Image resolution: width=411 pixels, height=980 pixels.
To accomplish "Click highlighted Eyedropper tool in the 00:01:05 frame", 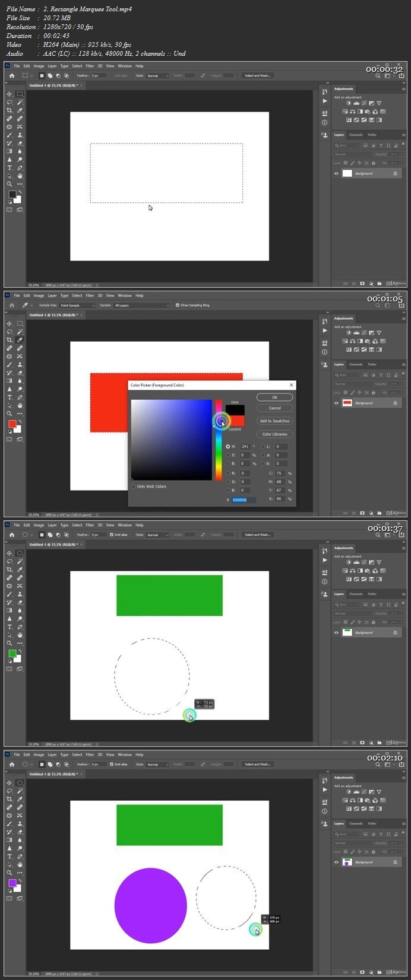I will [x=20, y=340].
